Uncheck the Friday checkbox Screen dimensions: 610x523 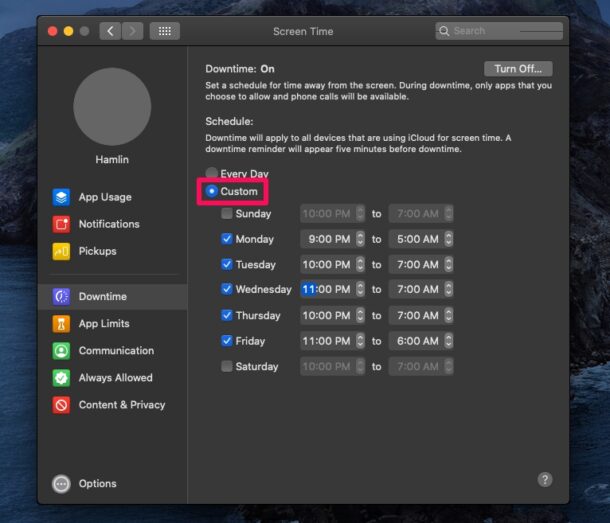coord(226,340)
